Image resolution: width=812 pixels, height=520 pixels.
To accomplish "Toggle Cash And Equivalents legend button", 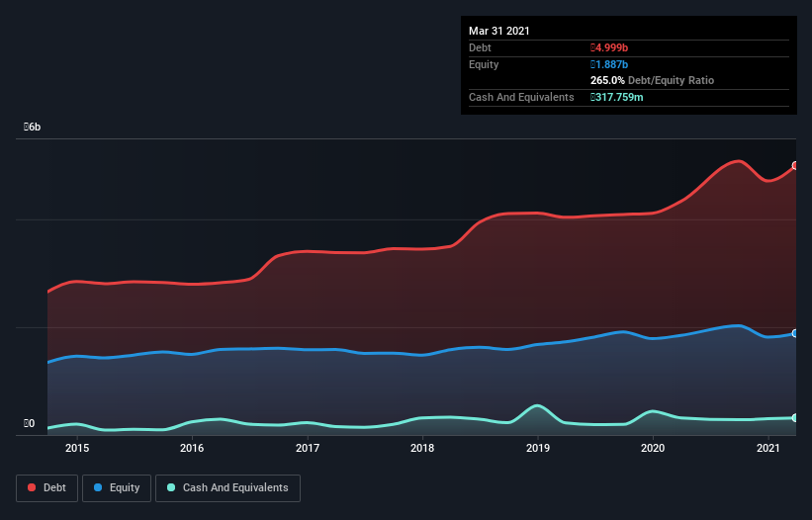I will pos(227,488).
